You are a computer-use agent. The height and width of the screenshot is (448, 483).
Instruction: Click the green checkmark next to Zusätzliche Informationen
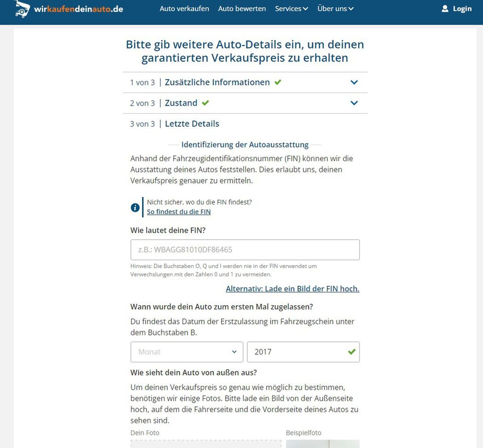click(x=277, y=82)
